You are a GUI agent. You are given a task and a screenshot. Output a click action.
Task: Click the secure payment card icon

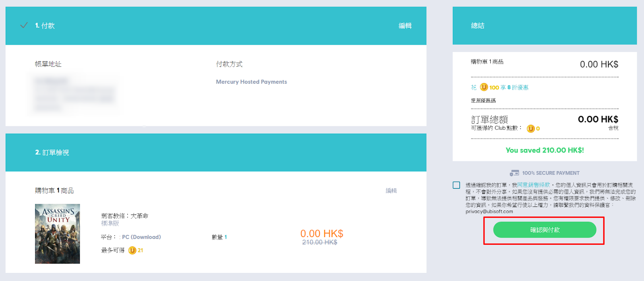click(x=514, y=173)
